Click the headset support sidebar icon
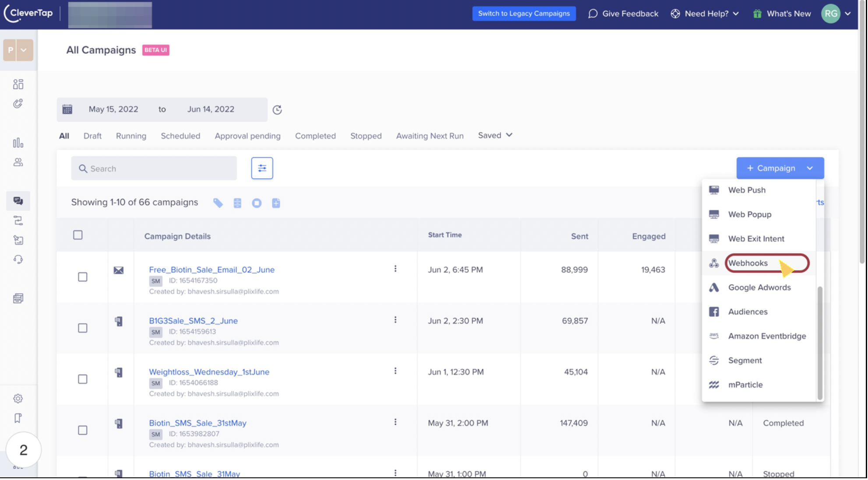The image size is (868, 480). (18, 259)
